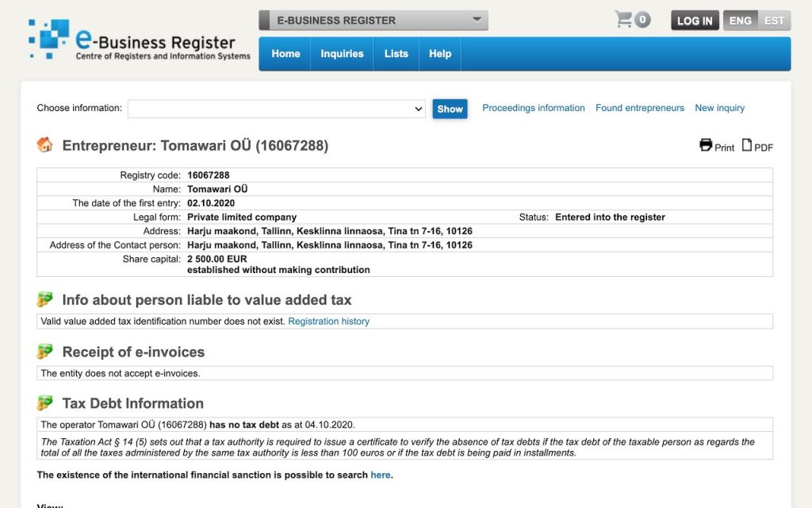
Task: Click the icon beside Receipt of e-invoices
Action: point(44,351)
